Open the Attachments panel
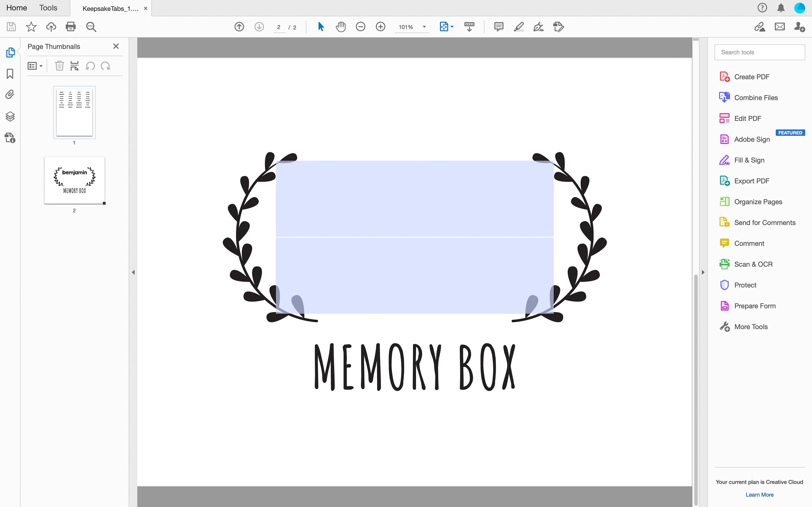 click(10, 95)
